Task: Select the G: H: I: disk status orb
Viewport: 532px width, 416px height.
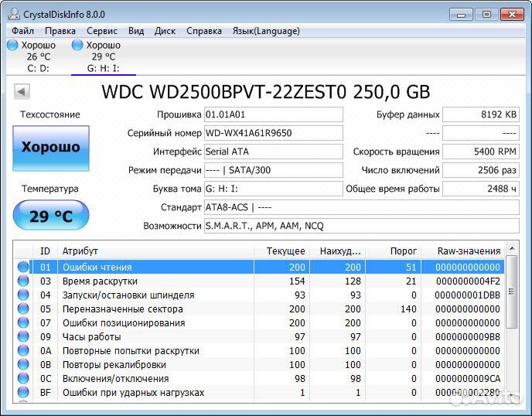Action: [77, 45]
